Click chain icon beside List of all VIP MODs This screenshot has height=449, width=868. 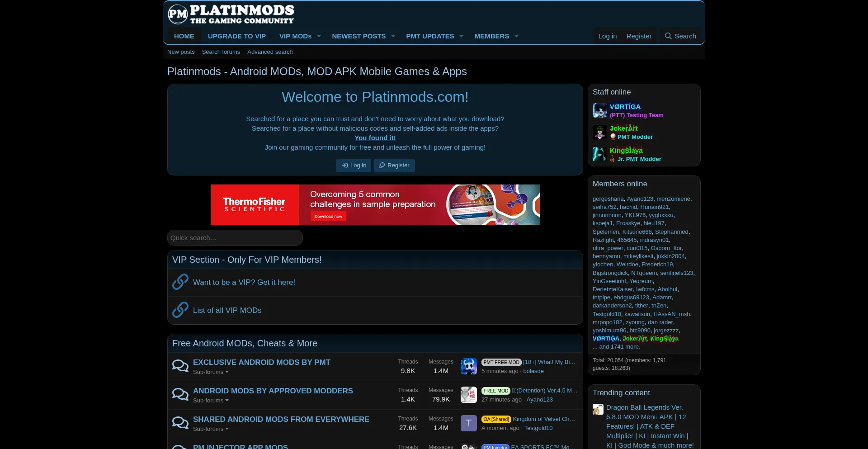pyautogui.click(x=180, y=310)
